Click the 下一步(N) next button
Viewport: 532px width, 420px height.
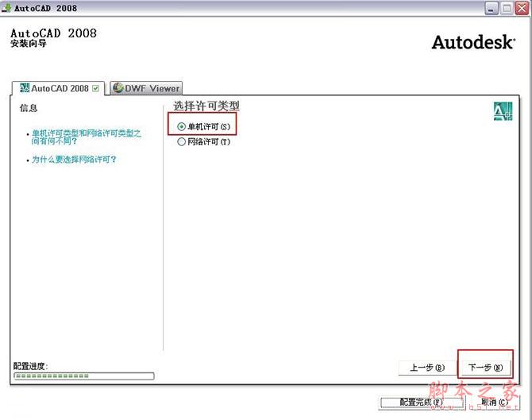(485, 368)
